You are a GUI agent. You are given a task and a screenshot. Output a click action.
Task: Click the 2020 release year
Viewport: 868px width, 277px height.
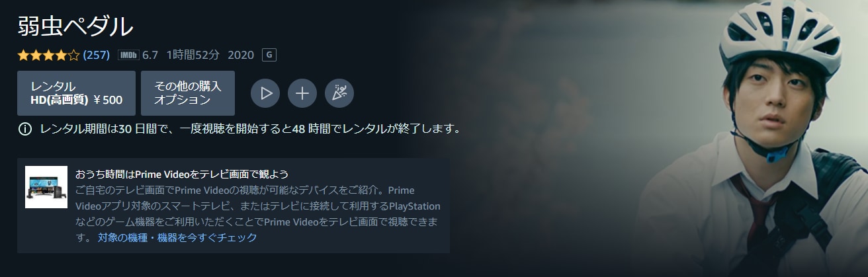tap(241, 55)
